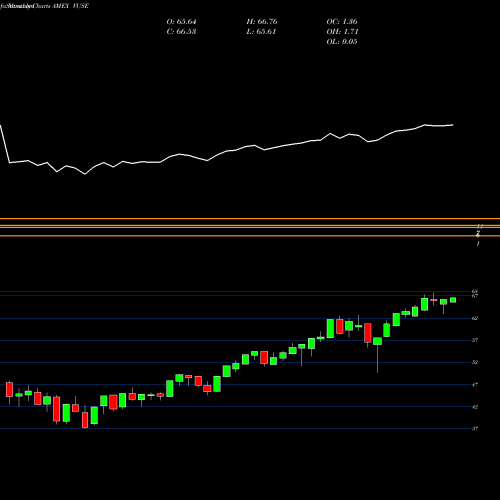Click the high price value H: 66.76

pos(262,22)
